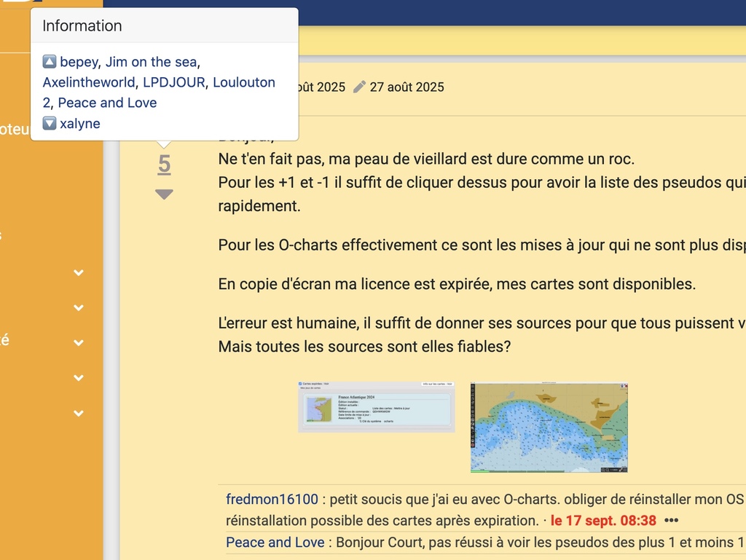Open bepey's profile from the Information popup
Viewport: 746px width, 560px height.
click(x=79, y=62)
